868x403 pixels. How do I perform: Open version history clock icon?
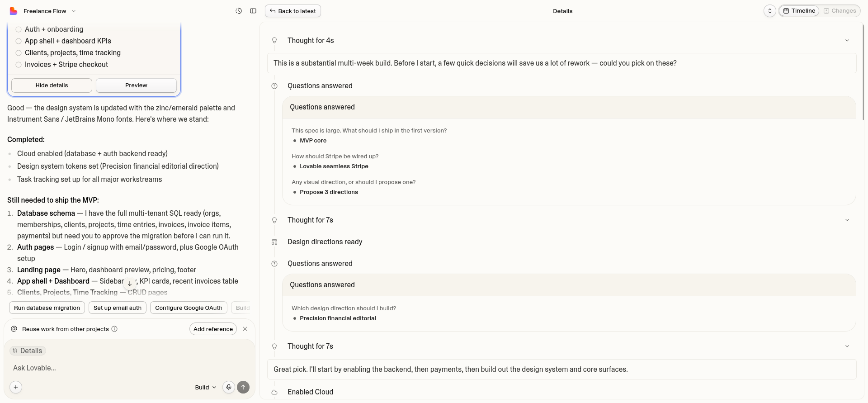coord(239,11)
